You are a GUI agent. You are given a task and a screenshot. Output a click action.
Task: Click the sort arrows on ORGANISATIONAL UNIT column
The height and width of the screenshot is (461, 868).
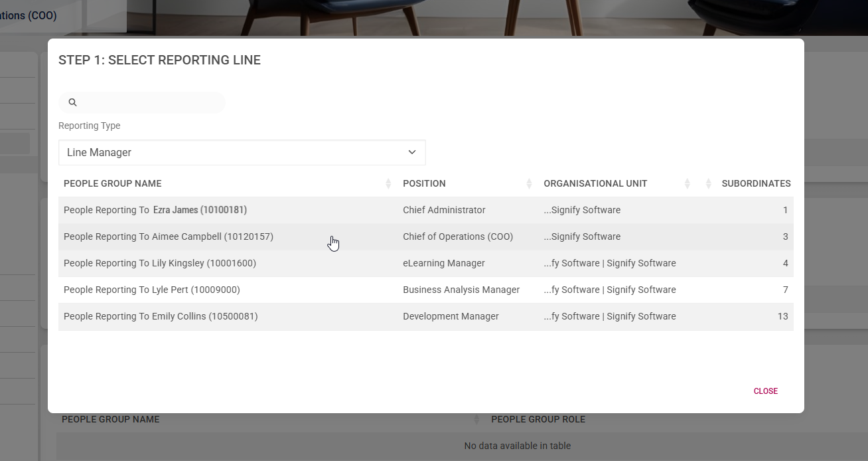click(687, 183)
